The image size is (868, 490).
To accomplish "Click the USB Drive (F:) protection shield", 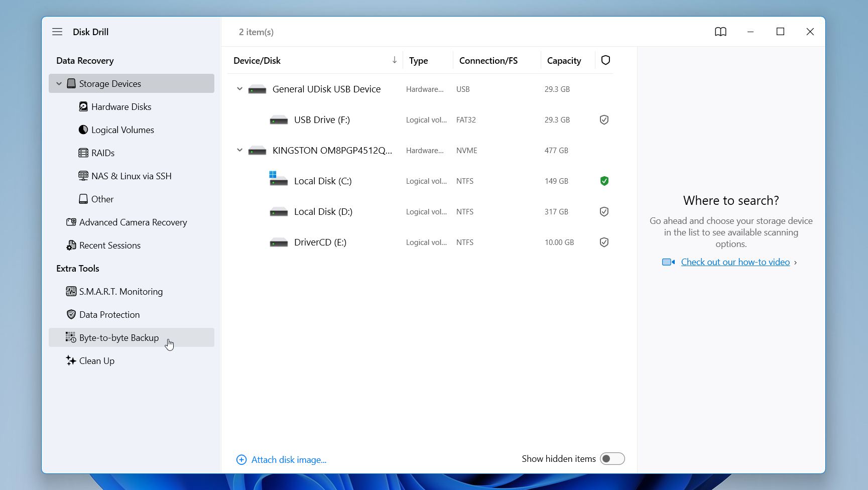I will (604, 119).
